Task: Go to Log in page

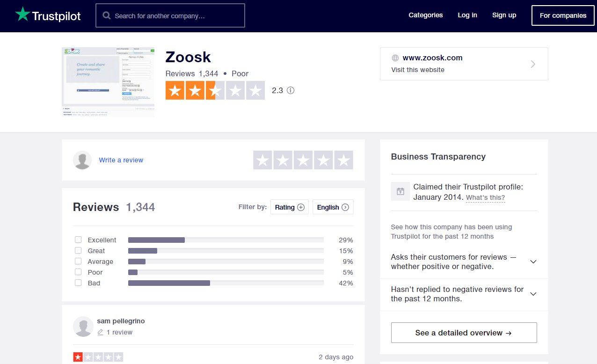Action: (x=467, y=15)
